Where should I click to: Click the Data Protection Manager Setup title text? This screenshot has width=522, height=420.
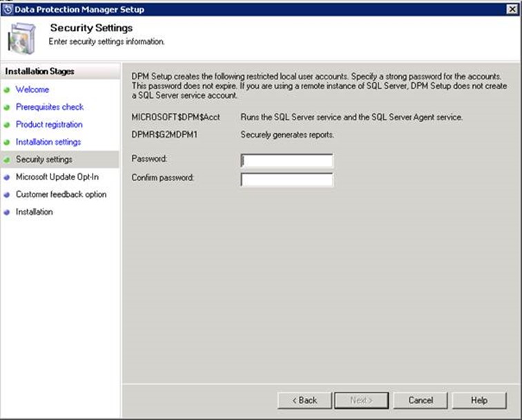[x=79, y=10]
